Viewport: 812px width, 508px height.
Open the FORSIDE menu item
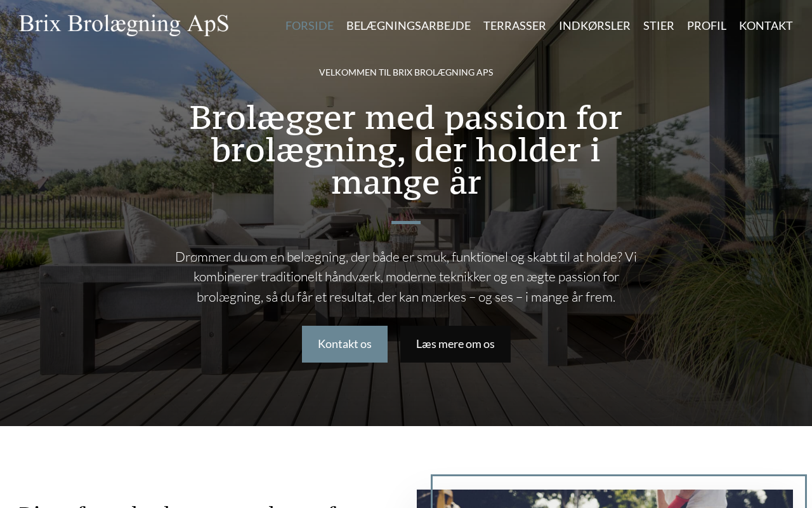[310, 25]
